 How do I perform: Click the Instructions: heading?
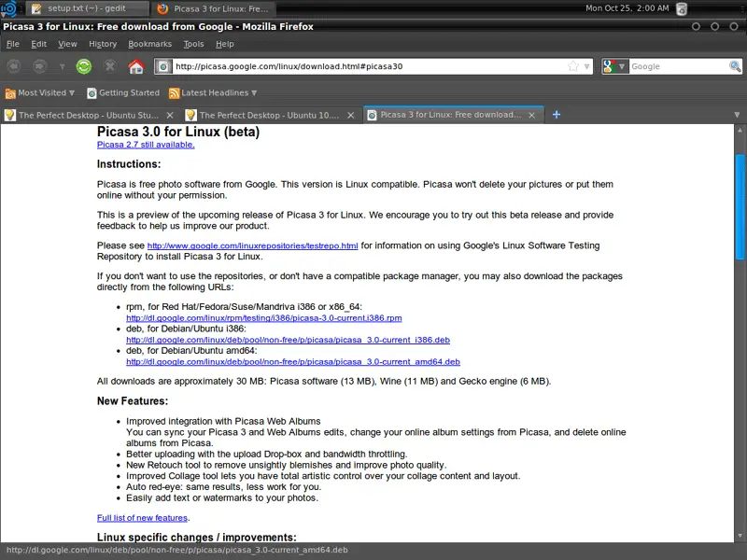point(129,164)
